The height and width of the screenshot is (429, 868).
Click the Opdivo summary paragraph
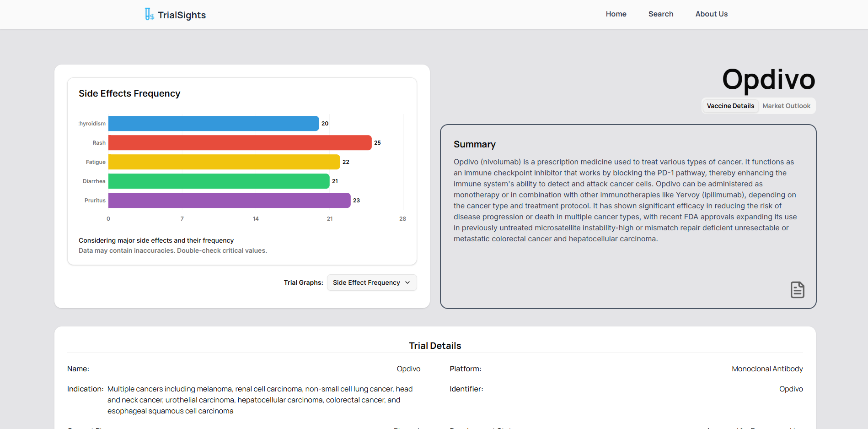pyautogui.click(x=625, y=201)
